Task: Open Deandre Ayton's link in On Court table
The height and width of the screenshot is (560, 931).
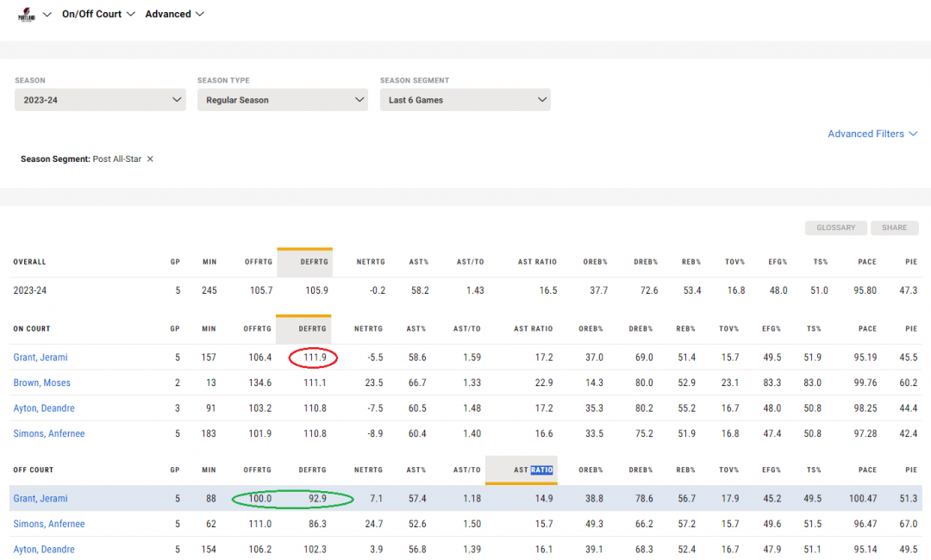Action: 44,408
